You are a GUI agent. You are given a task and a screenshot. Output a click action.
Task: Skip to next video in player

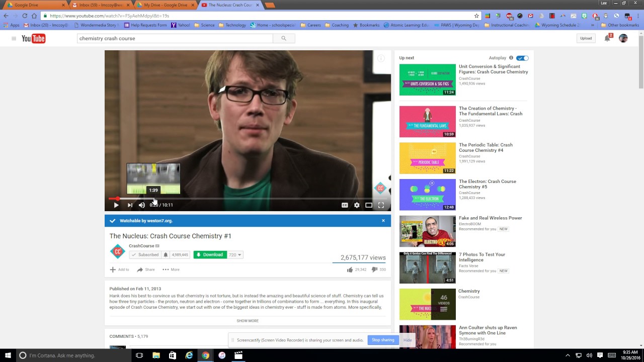click(130, 205)
